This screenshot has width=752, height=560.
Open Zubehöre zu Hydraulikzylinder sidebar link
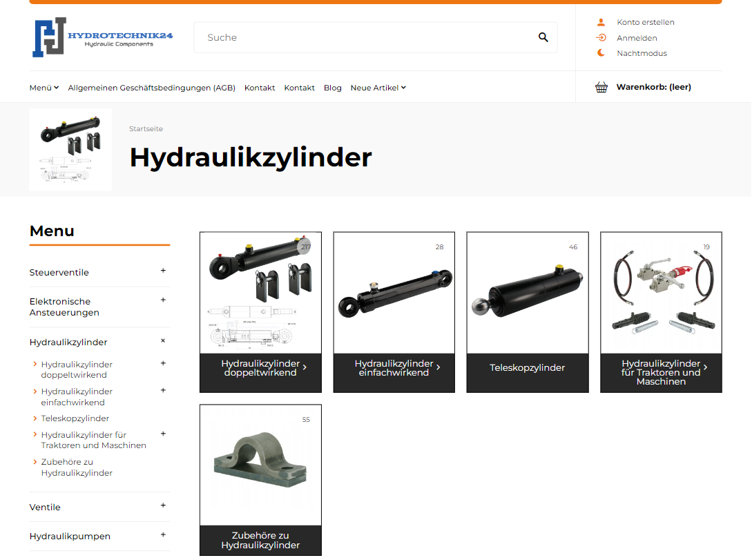(77, 467)
